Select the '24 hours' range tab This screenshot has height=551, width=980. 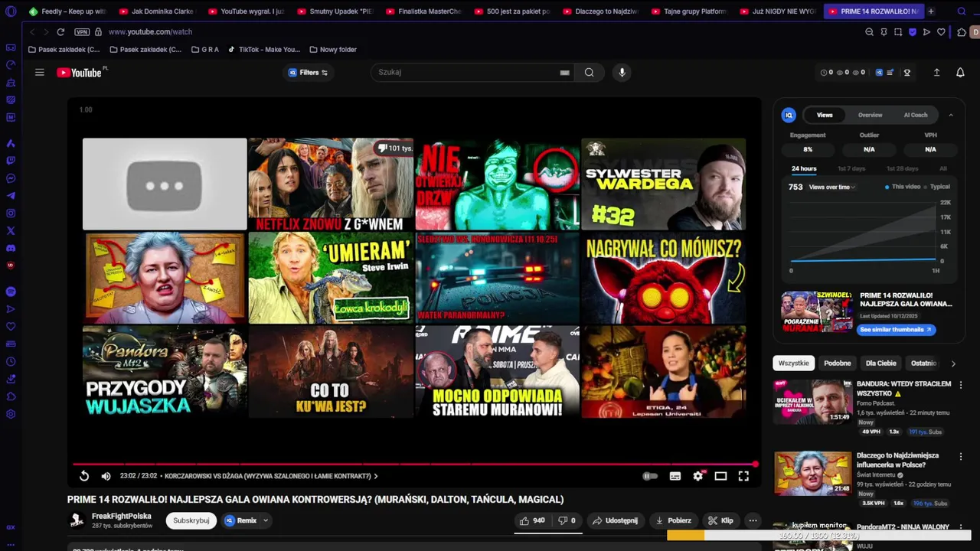(804, 168)
